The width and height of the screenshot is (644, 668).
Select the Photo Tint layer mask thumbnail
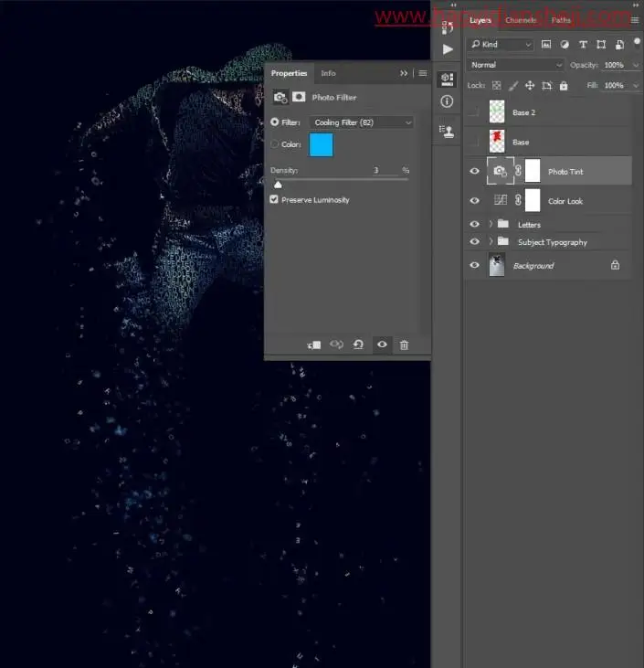tap(533, 170)
